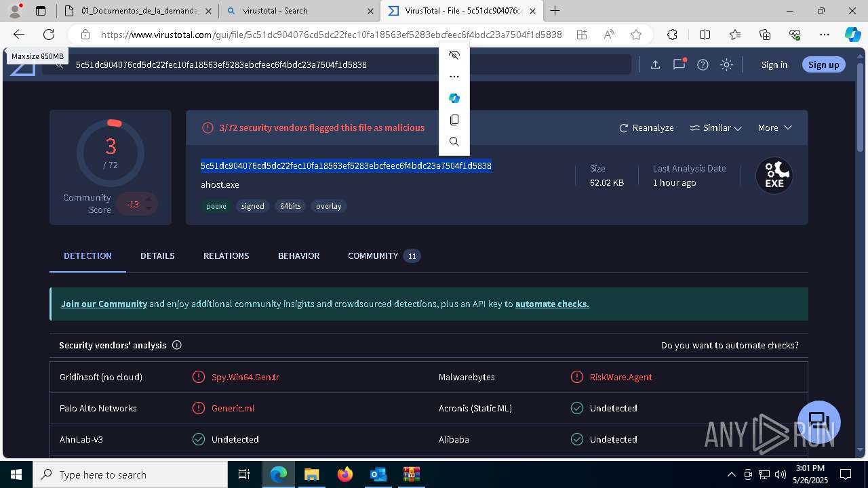Close the VirusTotal - File tab
Screen dimensions: 868x488
tap(533, 11)
